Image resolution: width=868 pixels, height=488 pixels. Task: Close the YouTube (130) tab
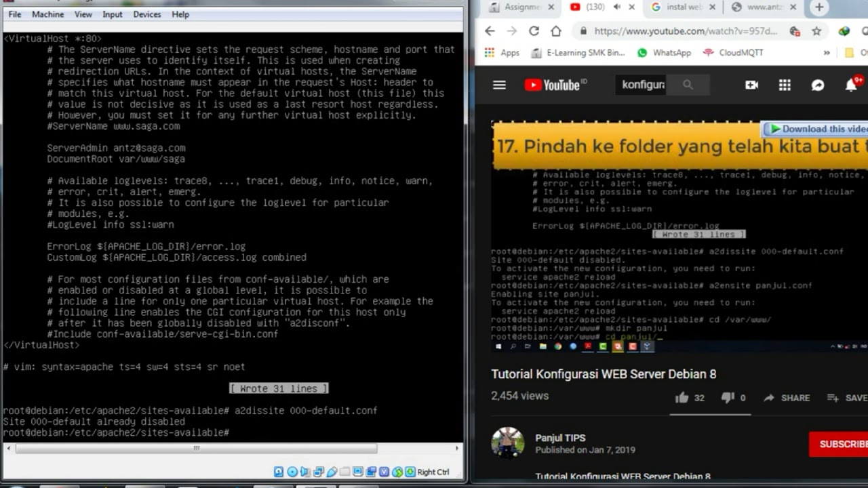(632, 7)
